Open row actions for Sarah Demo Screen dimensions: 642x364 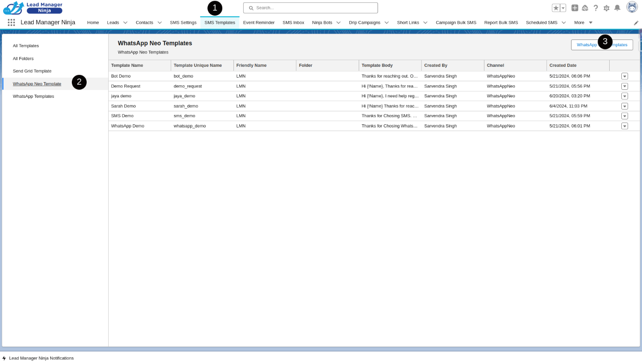[624, 106]
